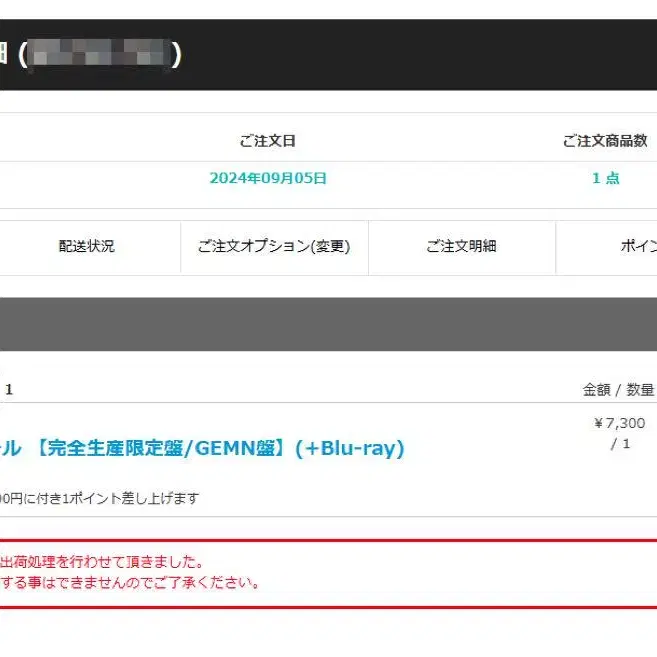Select the 1ポイント差し上げます points note
This screenshot has width=657, height=657.
coord(99,499)
